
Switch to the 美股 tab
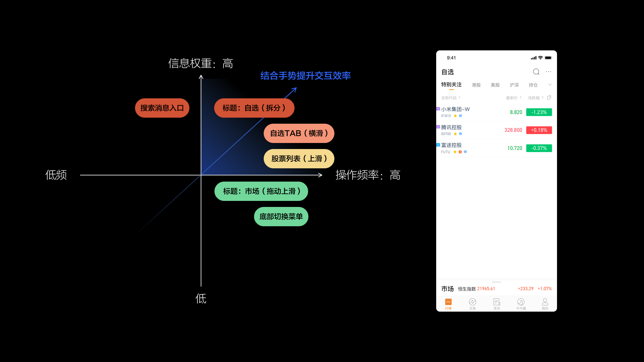495,85
